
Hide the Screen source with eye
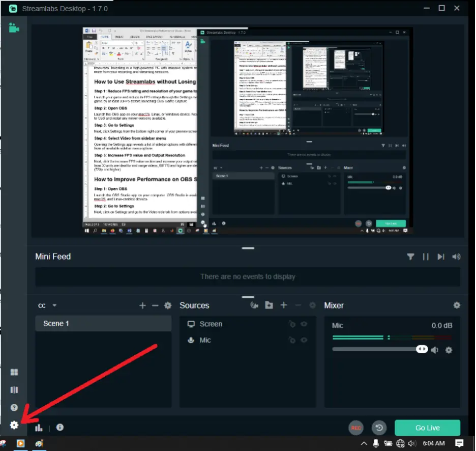coord(304,324)
